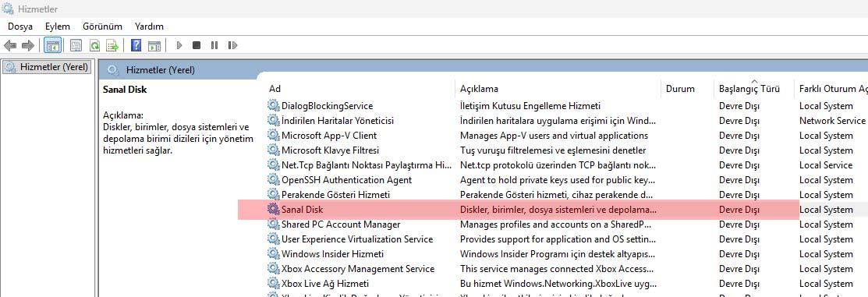868x297 pixels.
Task: Click 'Devre Dışı' in the DialogBlockingService row
Action: coord(739,106)
